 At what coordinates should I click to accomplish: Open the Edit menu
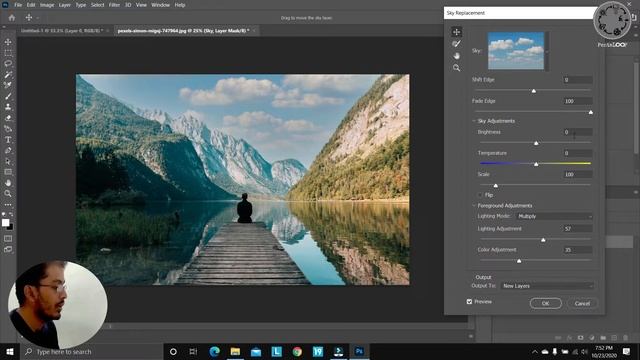tap(31, 5)
